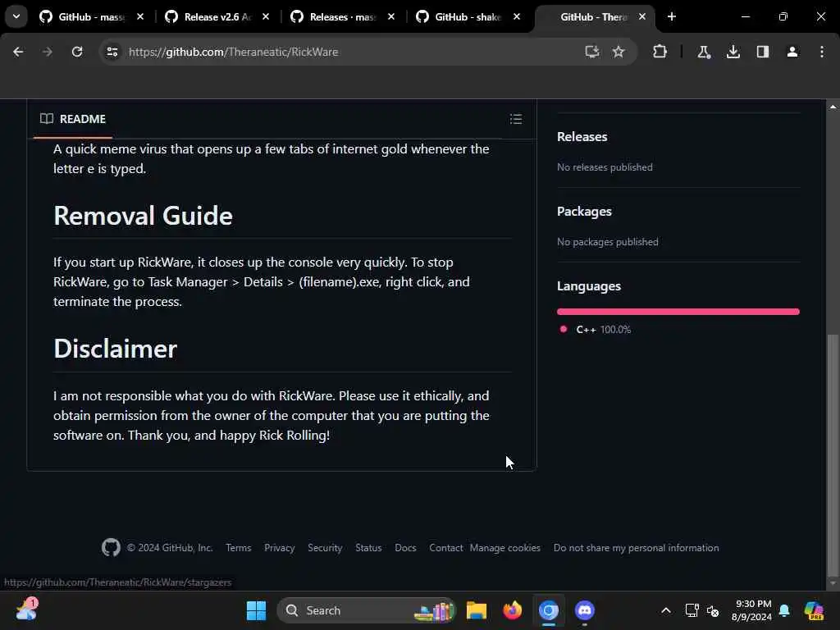Open the Releases section heading
Screen dimensions: 840x630
[582, 137]
